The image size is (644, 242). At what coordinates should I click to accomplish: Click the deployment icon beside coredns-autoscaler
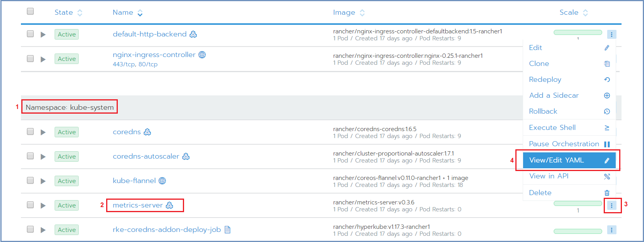pyautogui.click(x=186, y=156)
